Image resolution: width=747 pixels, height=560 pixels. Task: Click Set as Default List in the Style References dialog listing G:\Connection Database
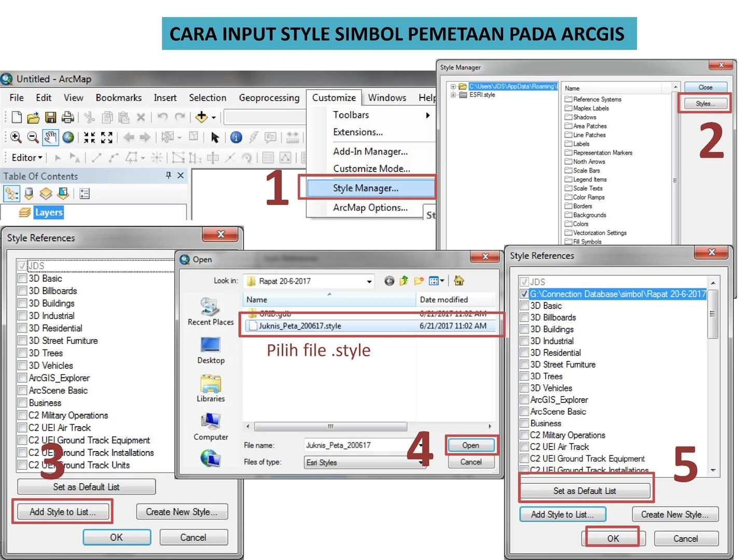[585, 491]
